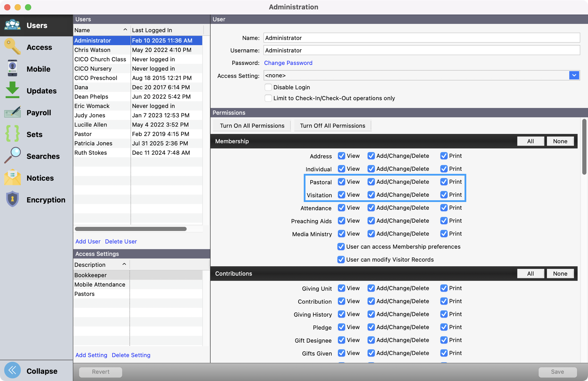The height and width of the screenshot is (381, 588).
Task: Open the Sets braces icon
Action: point(12,134)
